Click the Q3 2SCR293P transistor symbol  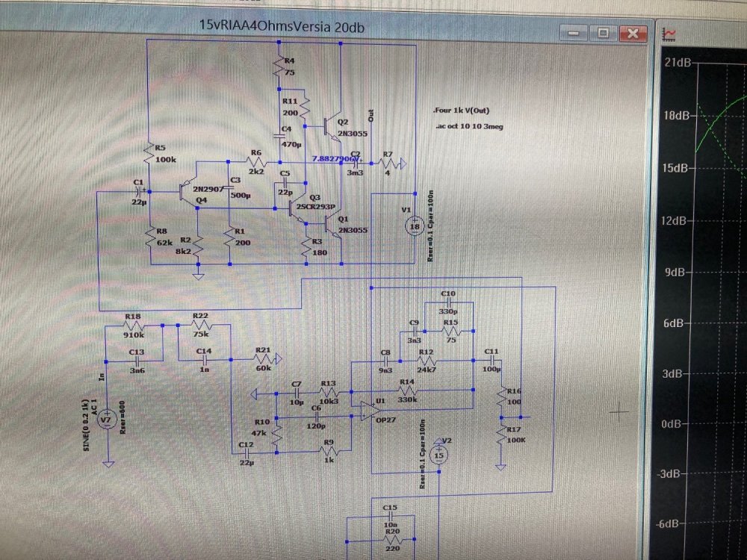click(x=294, y=210)
